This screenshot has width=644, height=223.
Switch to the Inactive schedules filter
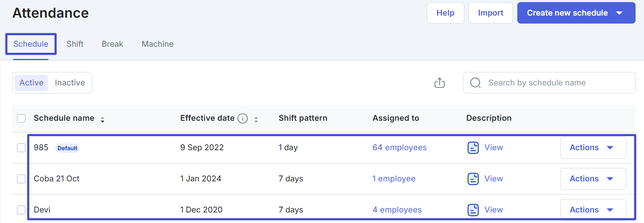(x=70, y=83)
